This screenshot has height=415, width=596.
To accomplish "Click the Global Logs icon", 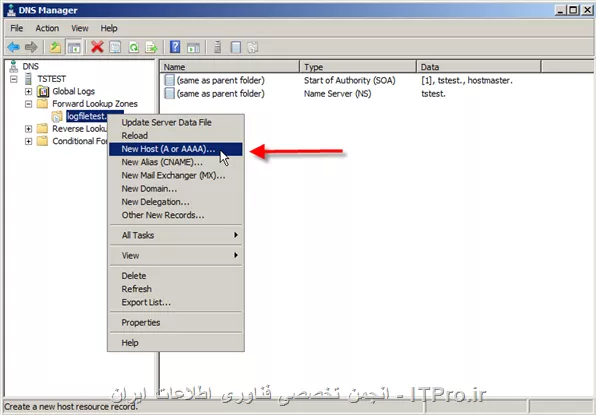I will [43, 91].
